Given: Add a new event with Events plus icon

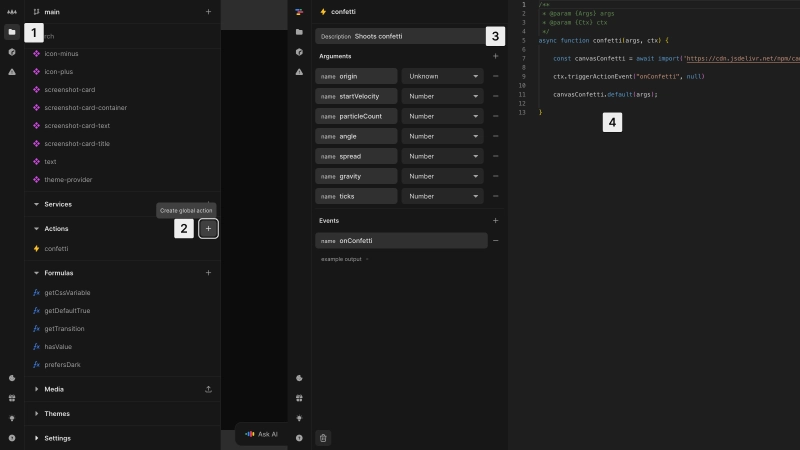Looking at the screenshot, I should (x=495, y=220).
